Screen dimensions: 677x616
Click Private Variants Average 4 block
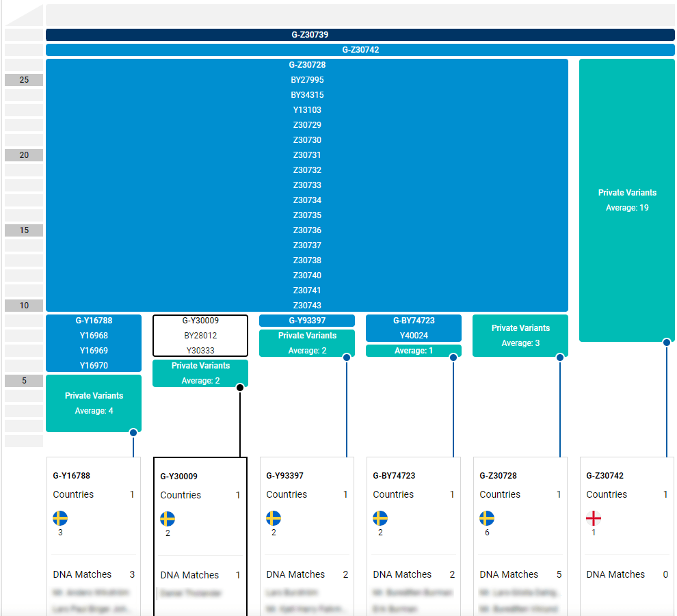tap(94, 403)
